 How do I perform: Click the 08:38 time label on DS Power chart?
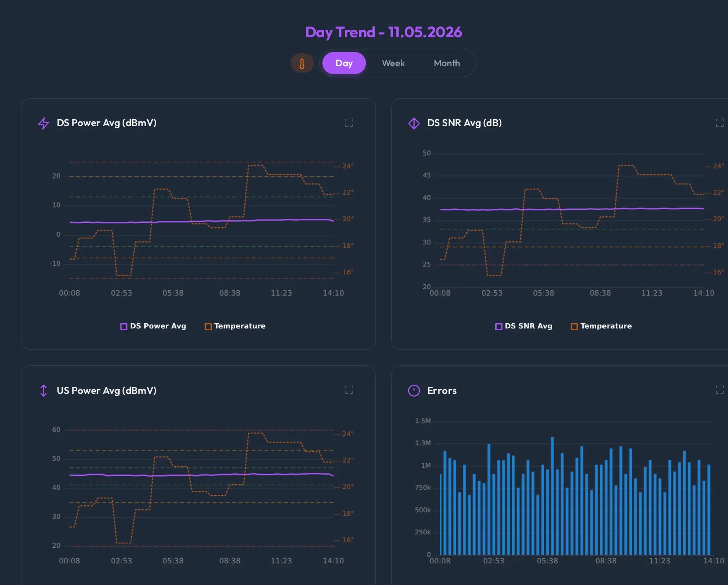point(230,293)
